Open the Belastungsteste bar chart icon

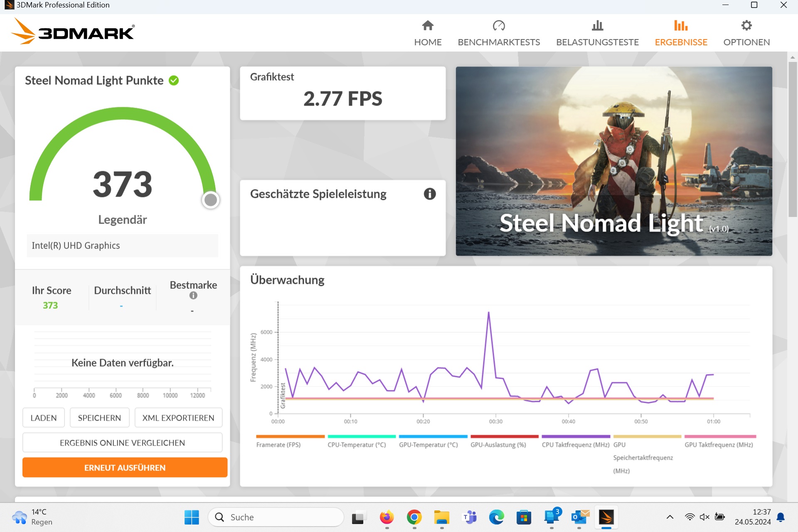pyautogui.click(x=597, y=26)
